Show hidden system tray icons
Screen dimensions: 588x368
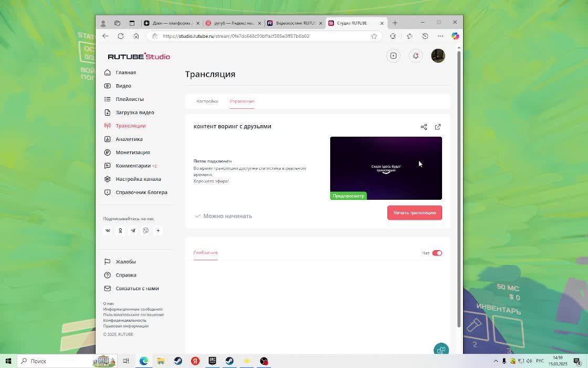(496, 361)
